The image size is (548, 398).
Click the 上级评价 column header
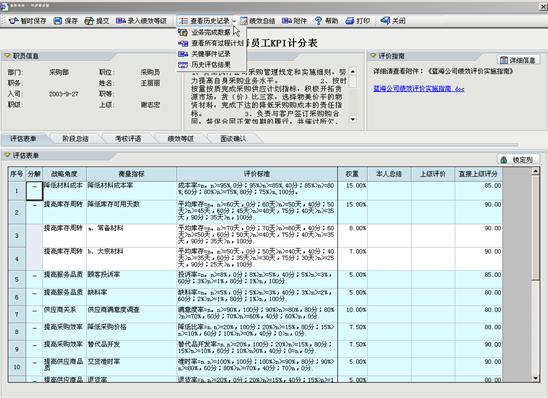[433, 174]
